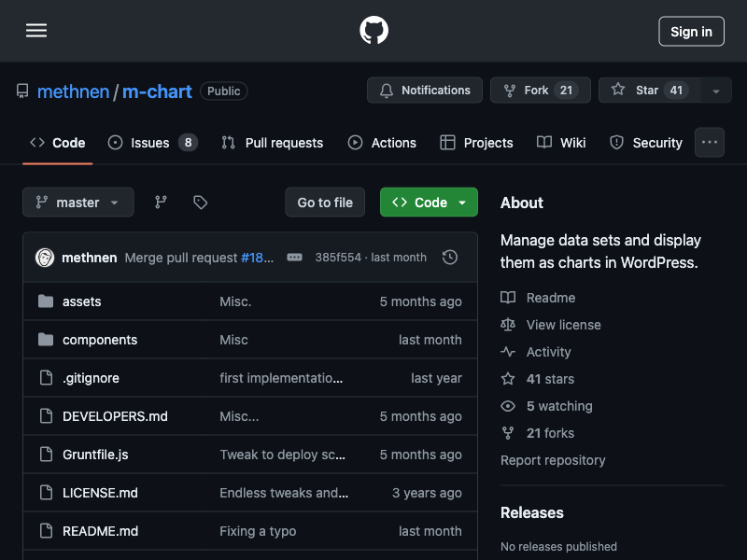
Task: Click the Sign in button
Action: (691, 32)
